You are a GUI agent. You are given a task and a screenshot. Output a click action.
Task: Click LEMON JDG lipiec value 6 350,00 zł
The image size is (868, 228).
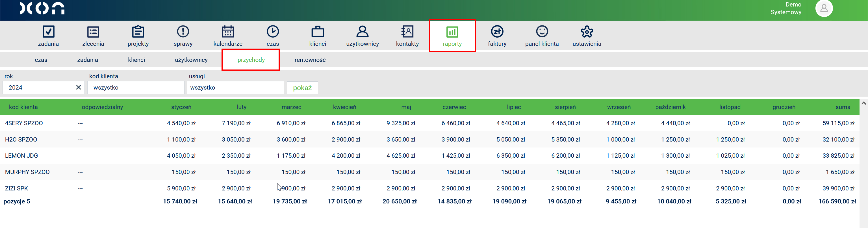coord(511,156)
